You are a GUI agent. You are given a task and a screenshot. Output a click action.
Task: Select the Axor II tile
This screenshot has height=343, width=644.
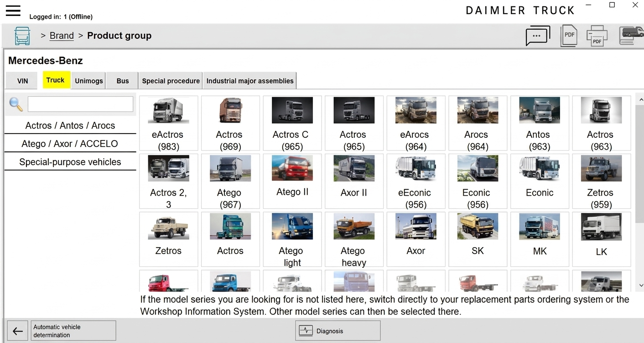[354, 181]
